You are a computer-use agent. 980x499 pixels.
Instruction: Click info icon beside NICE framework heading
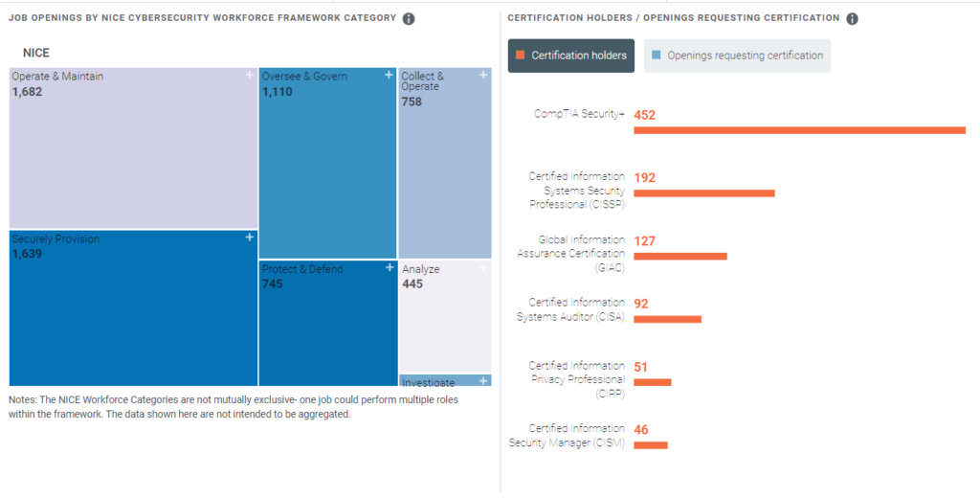coord(409,19)
